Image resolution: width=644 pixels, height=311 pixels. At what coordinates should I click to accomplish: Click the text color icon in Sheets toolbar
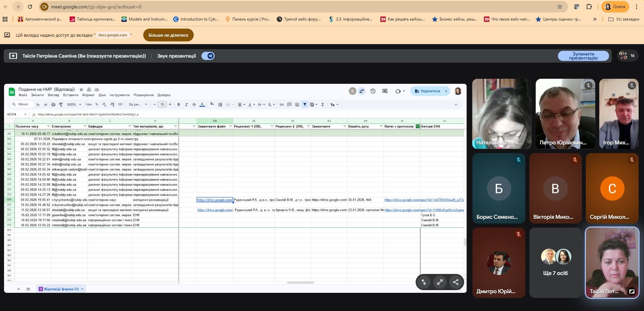pos(202,105)
